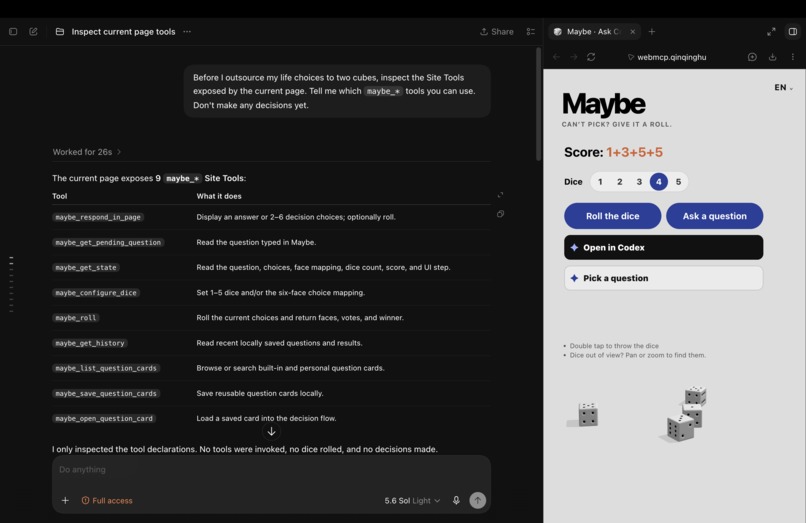Click the folder icon beside the chat title
Viewport: 806px width, 523px height.
coord(60,31)
